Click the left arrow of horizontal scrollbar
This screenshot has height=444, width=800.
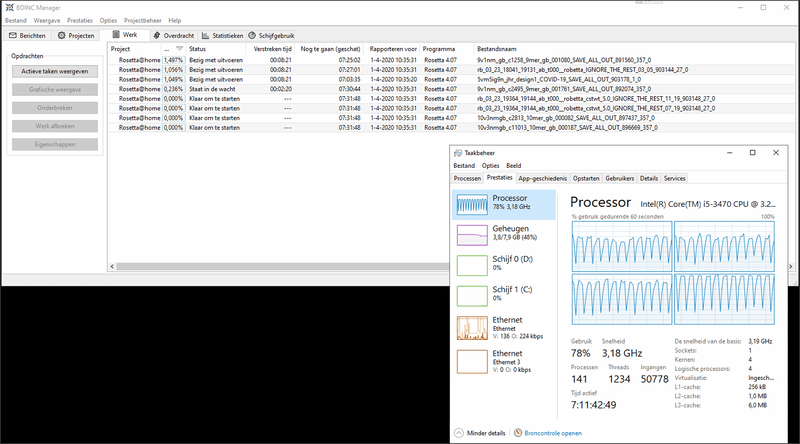point(112,266)
